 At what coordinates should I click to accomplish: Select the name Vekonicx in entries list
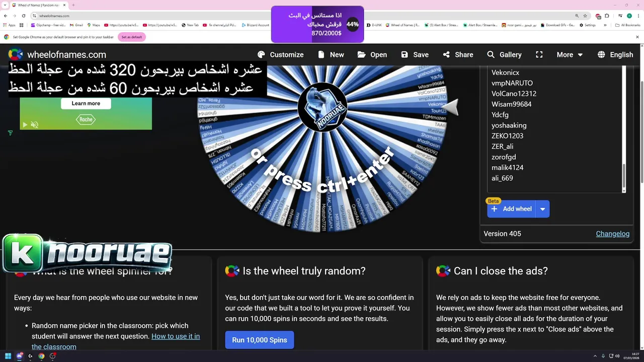[x=505, y=72]
